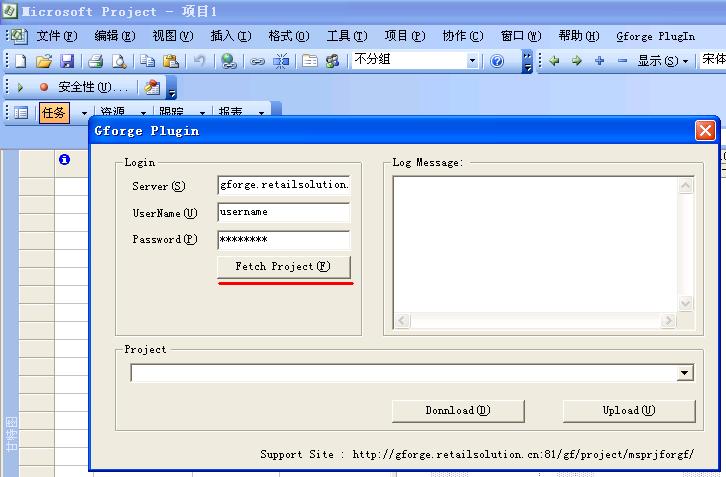Open Print Preview magnifier icon
Screen dimensions: 726x477
(119, 61)
